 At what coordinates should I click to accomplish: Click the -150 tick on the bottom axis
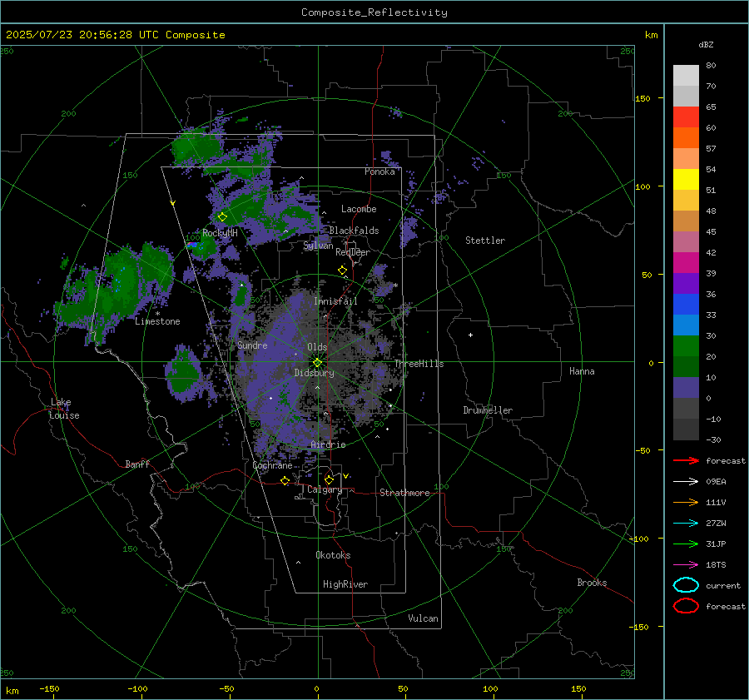tap(49, 688)
